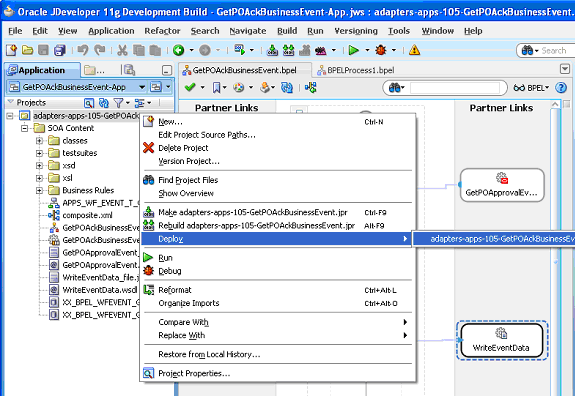Viewport: 575px width, 396px height.
Task: Click the BPEL editor help question icon
Action: tap(561, 88)
